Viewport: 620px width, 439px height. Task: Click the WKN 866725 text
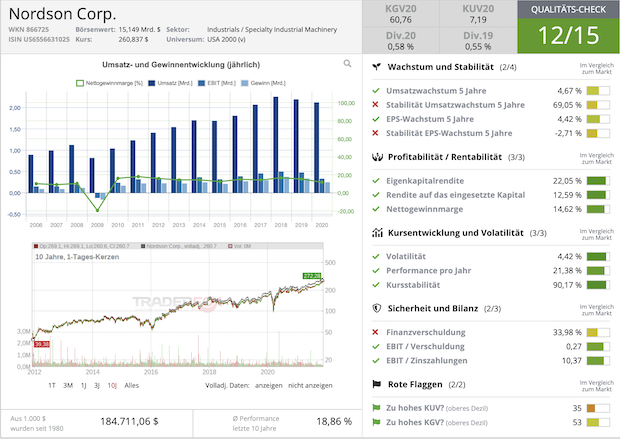[28, 29]
